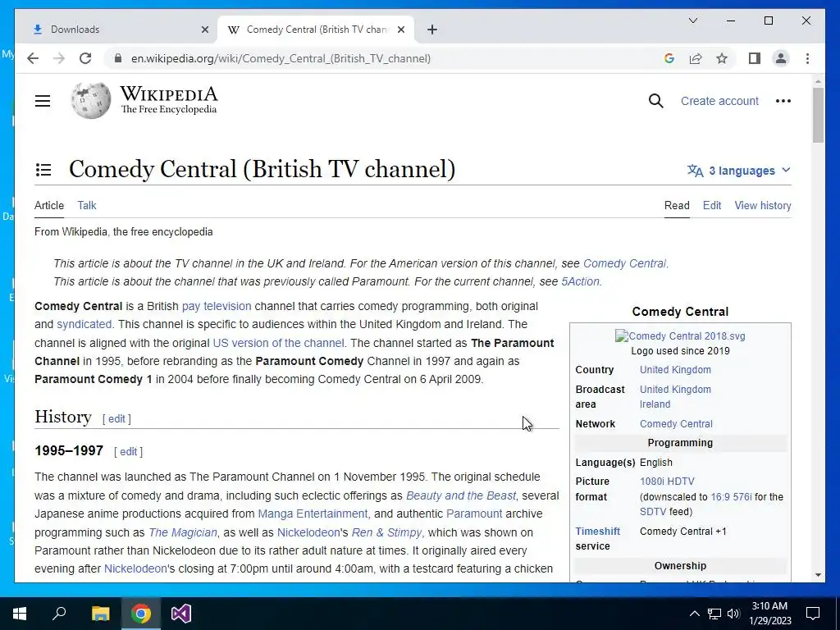Open the Windows Start menu
Viewport: 840px width, 630px height.
20,614
